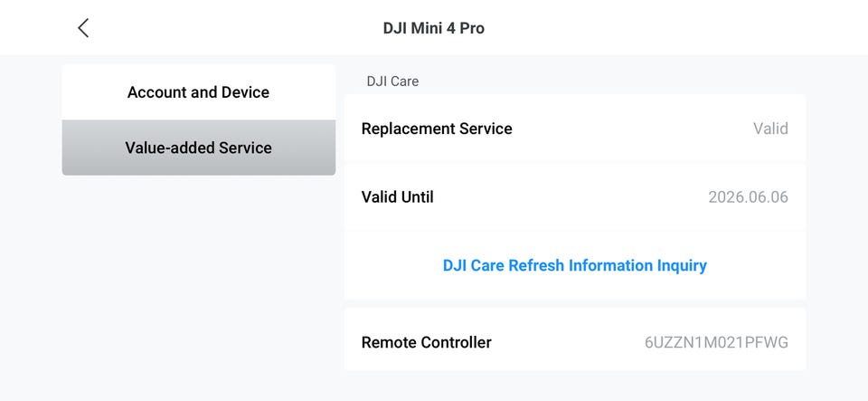Image resolution: width=868 pixels, height=401 pixels.
Task: Go back using the left arrow icon
Action: [83, 28]
